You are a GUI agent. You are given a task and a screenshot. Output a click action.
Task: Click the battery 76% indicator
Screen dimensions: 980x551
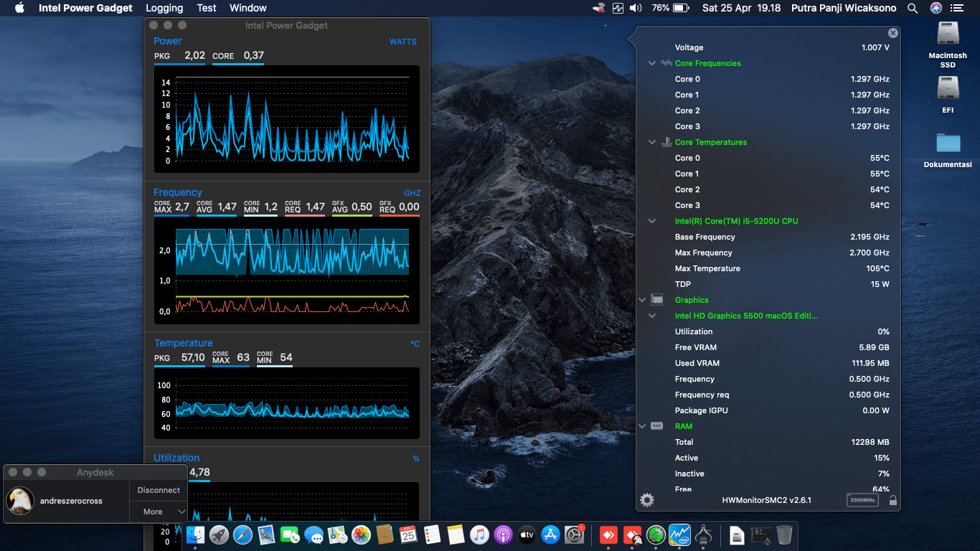[670, 8]
